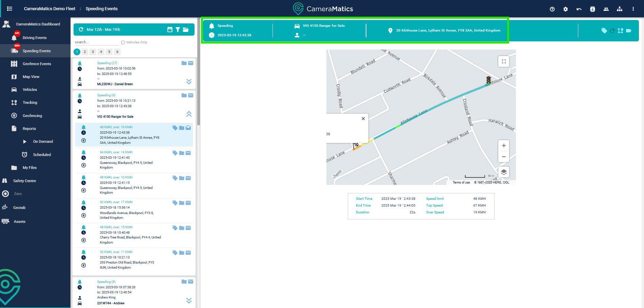Click the tag icon in event header
Viewport: 644px width, 308px height.
604,31
